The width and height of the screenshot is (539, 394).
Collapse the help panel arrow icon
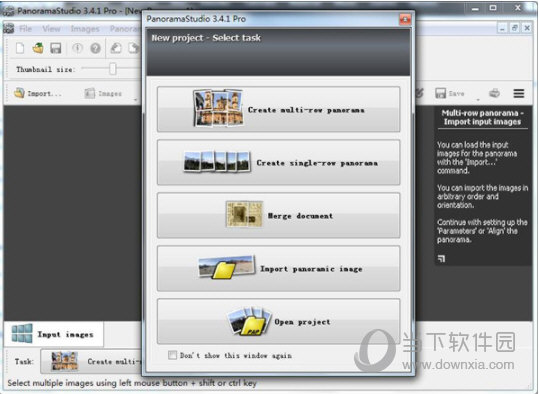click(x=441, y=259)
